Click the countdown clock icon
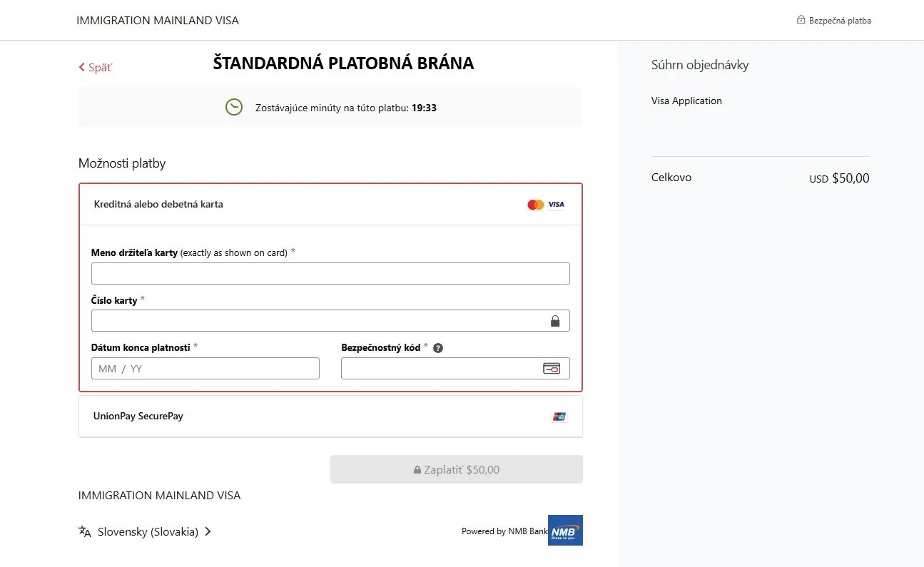924x567 pixels. [x=234, y=107]
